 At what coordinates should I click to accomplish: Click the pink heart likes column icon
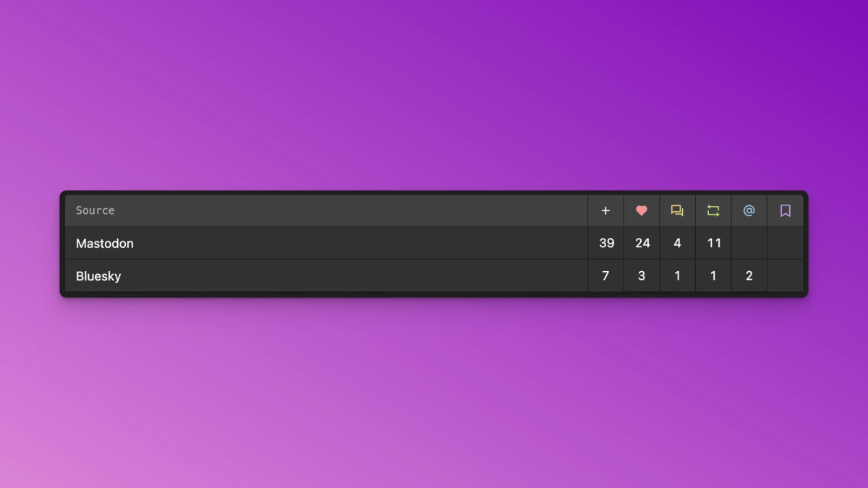[x=642, y=211]
